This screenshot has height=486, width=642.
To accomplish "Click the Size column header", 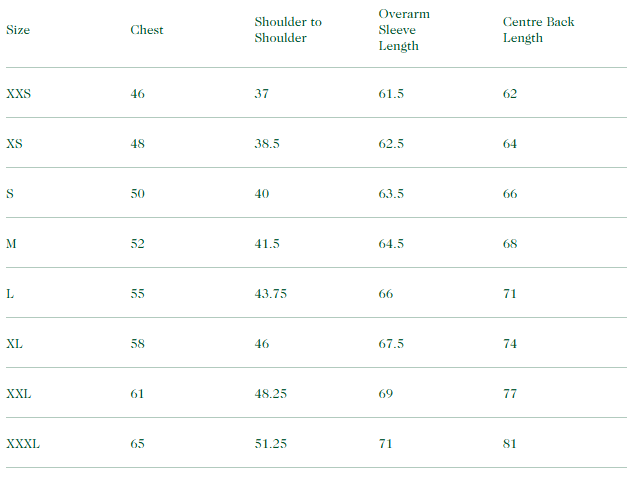I will [x=18, y=30].
